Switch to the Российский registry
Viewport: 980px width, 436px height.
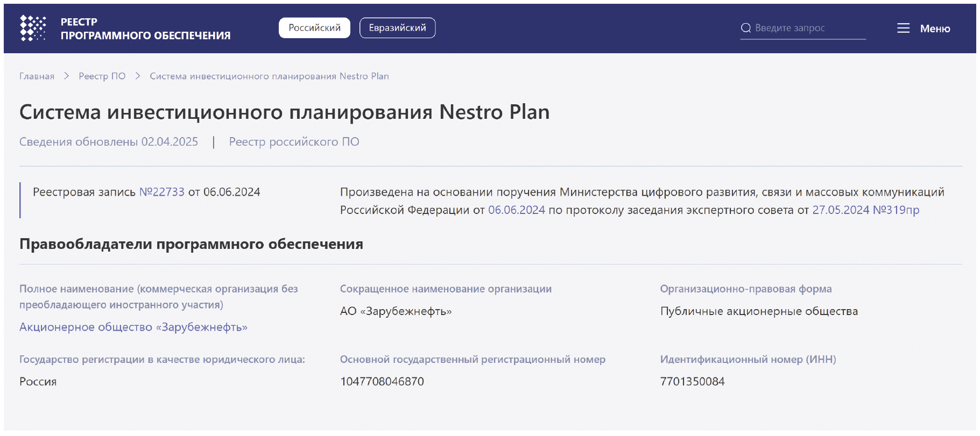[x=314, y=28]
